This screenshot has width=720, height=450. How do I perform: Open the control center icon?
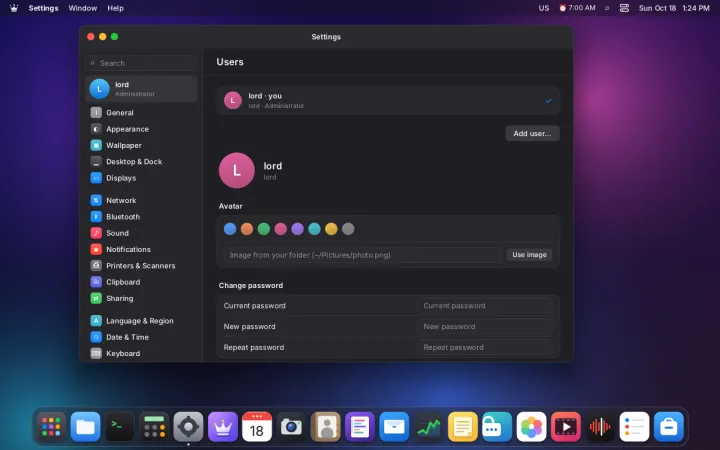tap(624, 8)
